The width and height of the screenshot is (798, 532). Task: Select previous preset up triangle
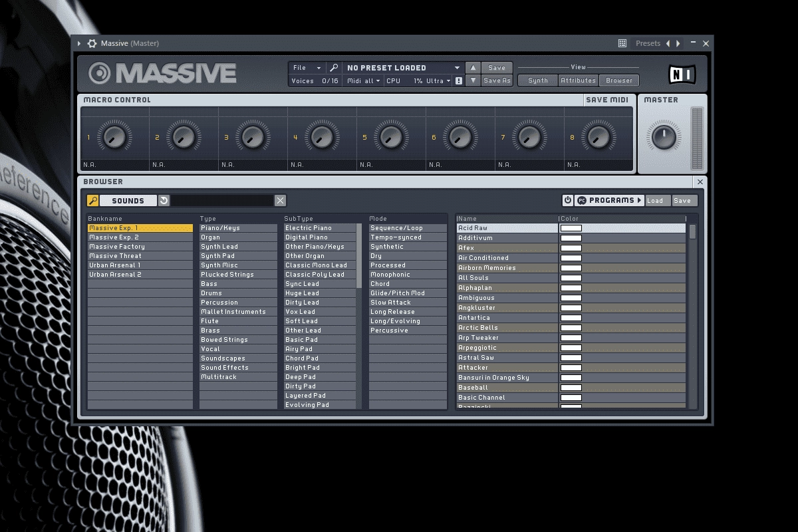pos(472,68)
